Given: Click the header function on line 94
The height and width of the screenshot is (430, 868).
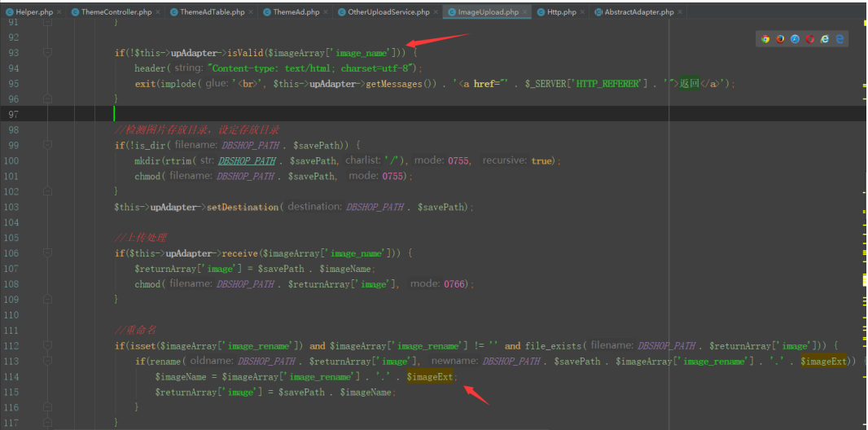Looking at the screenshot, I should [149, 68].
